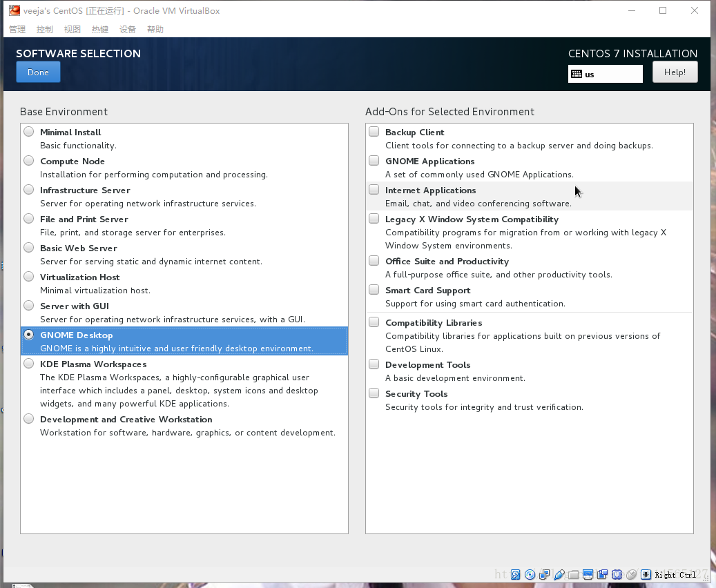
Task: Click the display settings status icon
Action: pyautogui.click(x=588, y=575)
